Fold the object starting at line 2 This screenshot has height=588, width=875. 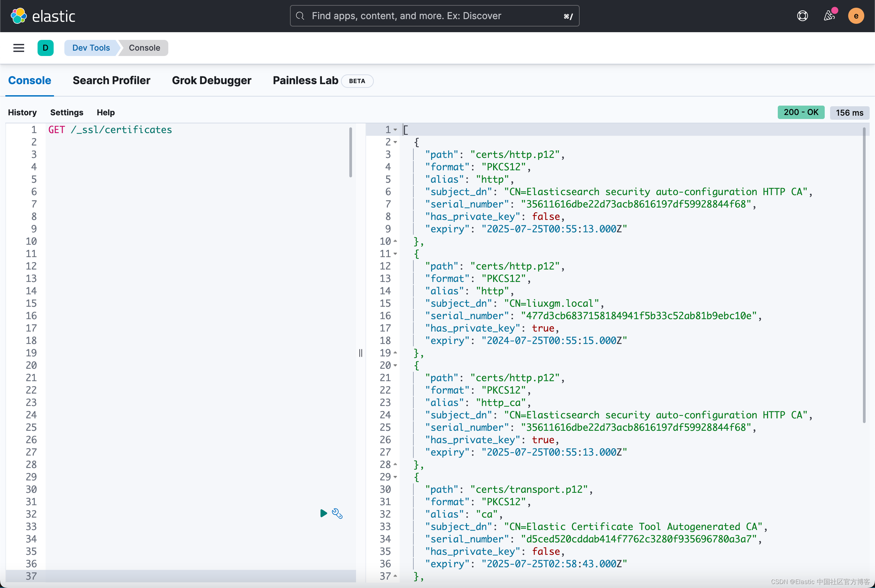point(395,142)
